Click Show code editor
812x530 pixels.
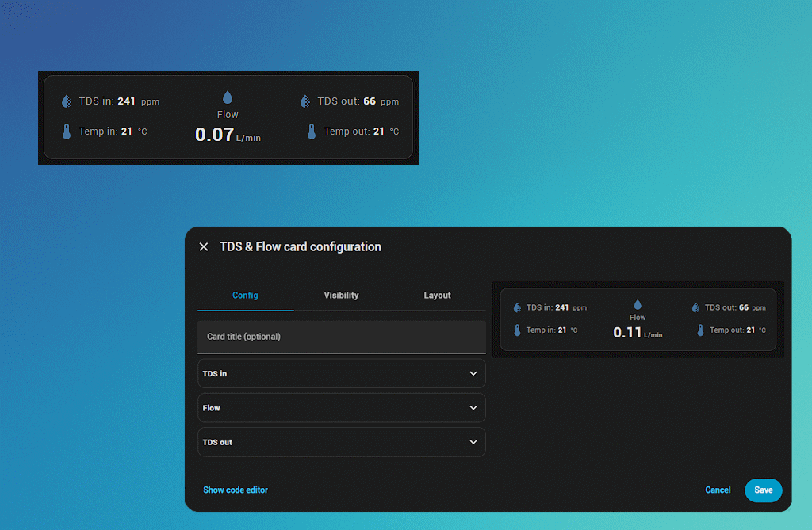pyautogui.click(x=236, y=490)
